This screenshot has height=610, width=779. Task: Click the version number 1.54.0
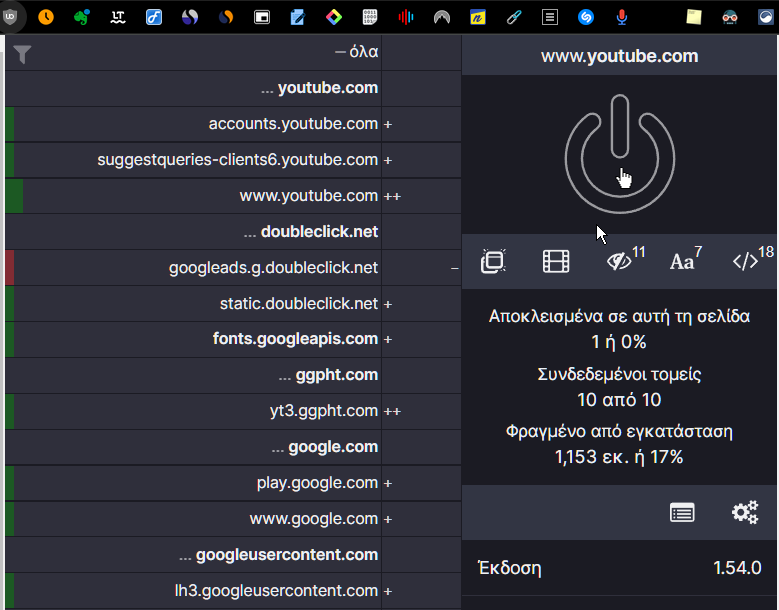pos(737,568)
